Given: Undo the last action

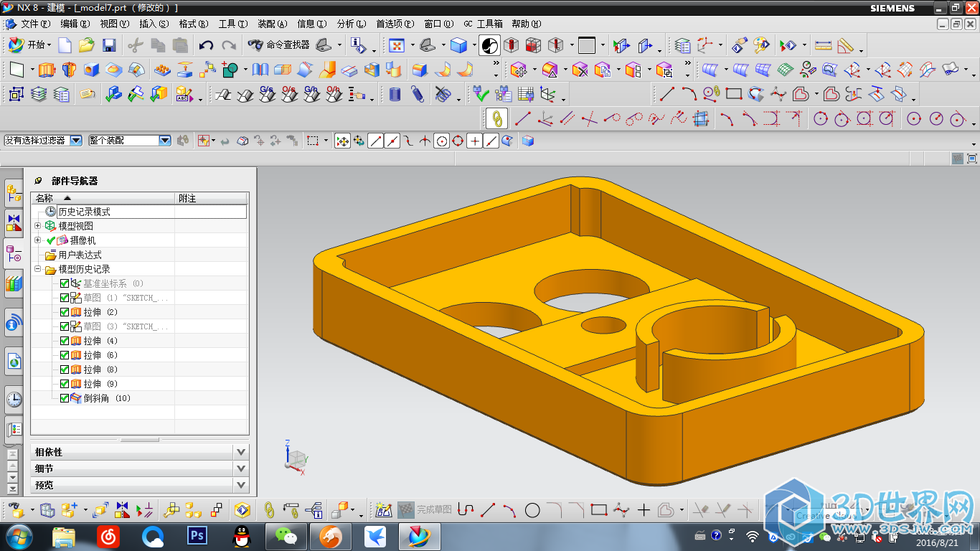Looking at the screenshot, I should (x=206, y=45).
